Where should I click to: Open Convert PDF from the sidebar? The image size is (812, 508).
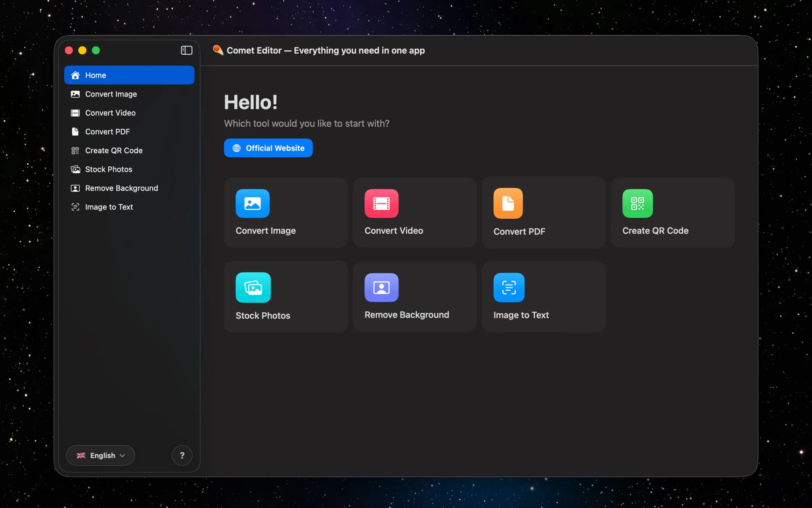click(x=129, y=131)
